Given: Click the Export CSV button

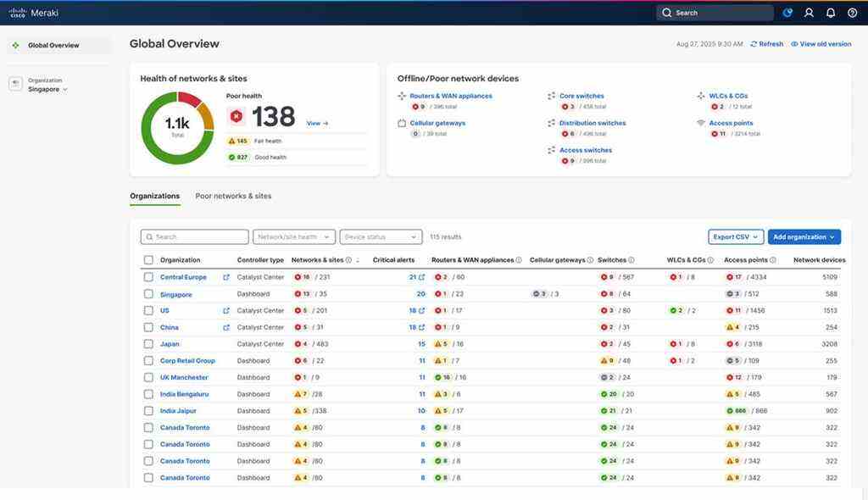Looking at the screenshot, I should (735, 237).
